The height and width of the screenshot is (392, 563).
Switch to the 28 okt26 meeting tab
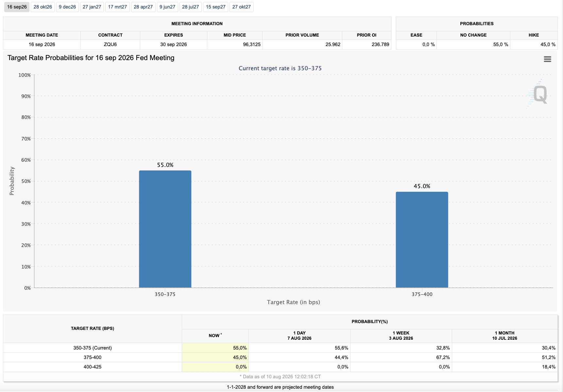(x=43, y=7)
